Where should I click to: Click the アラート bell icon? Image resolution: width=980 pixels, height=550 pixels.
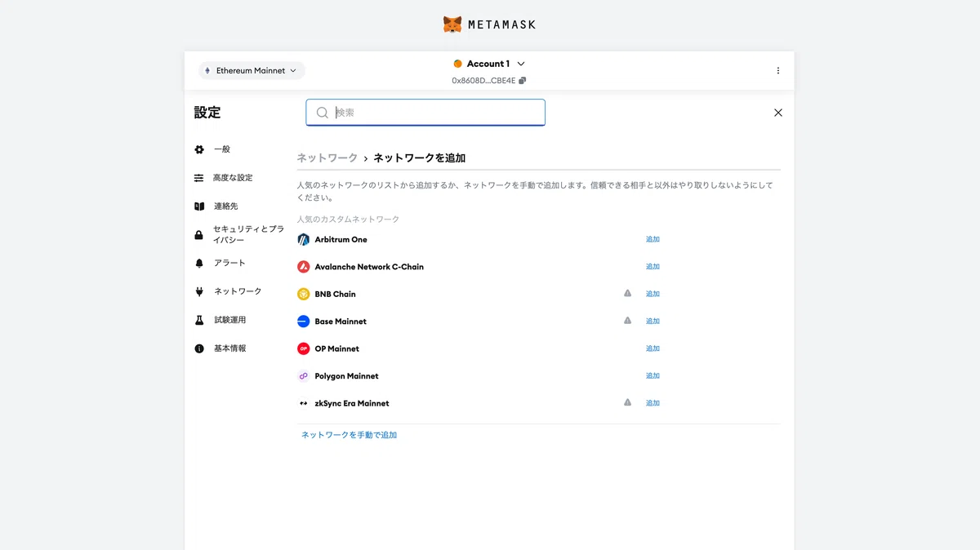coord(199,264)
